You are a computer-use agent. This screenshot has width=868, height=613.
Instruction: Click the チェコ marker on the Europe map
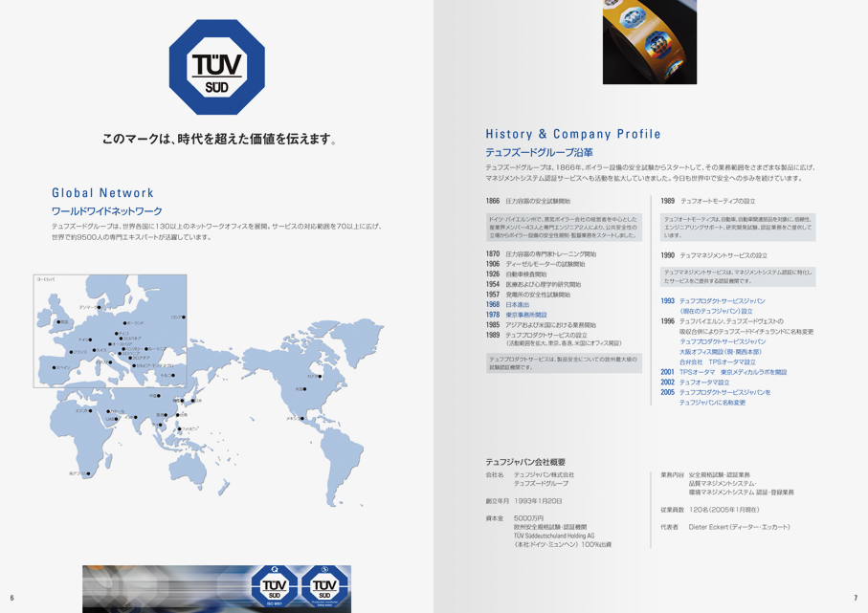tap(116, 334)
